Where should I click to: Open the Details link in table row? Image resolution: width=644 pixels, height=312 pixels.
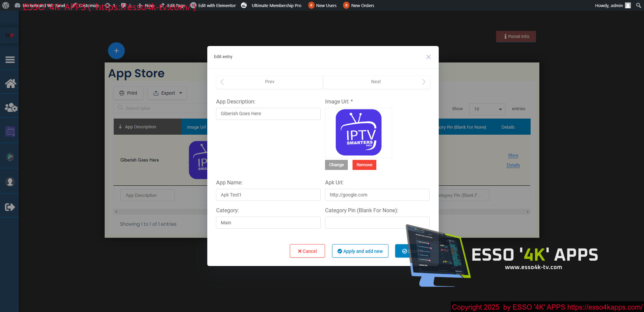click(513, 165)
